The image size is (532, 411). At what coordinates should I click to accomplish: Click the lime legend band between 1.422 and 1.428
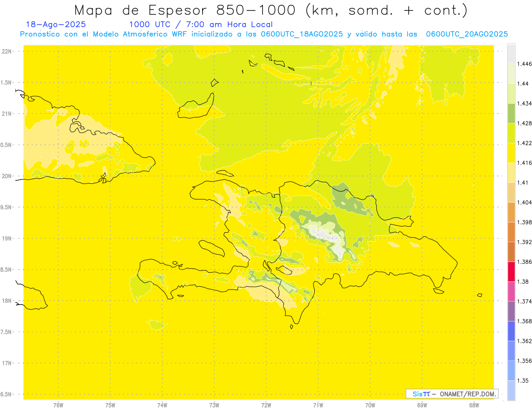point(511,133)
